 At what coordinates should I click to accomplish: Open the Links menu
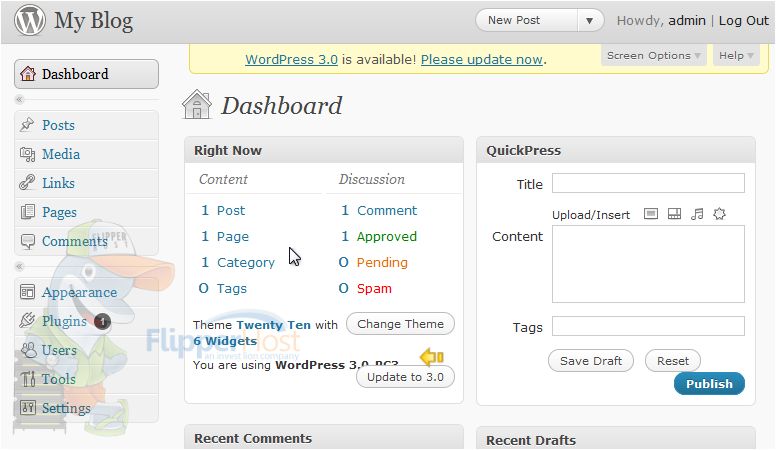87,183
